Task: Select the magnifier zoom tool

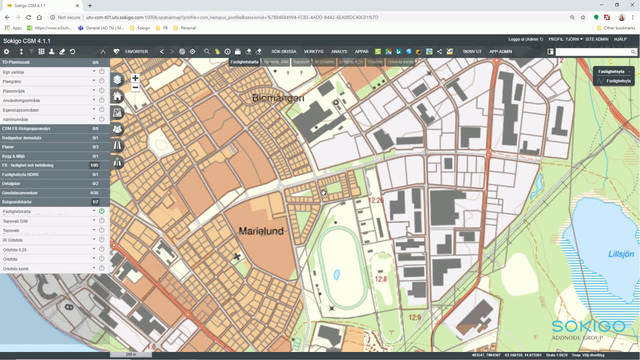Action: click(x=207, y=51)
